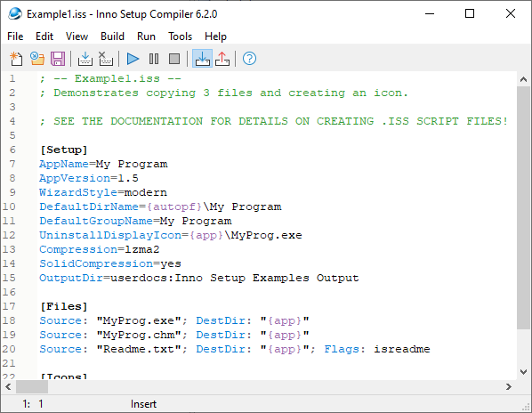Click the vertical scrollbar up arrow

pos(523,79)
